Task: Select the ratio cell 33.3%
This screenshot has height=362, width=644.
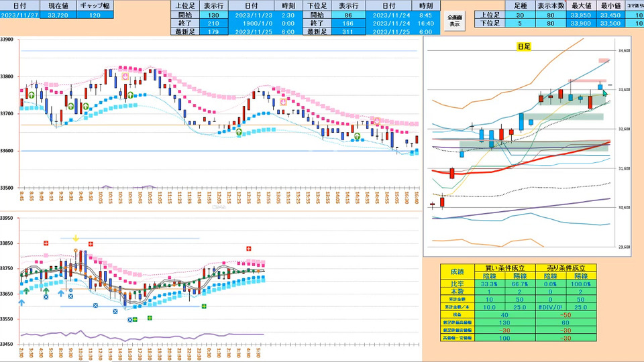Action: [489, 284]
